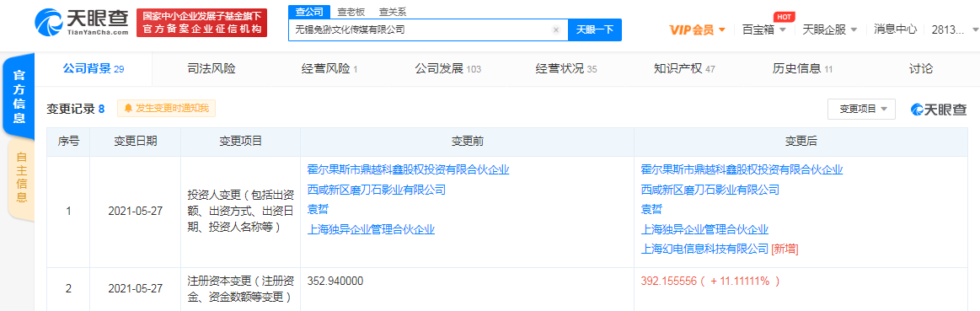Open 袁哲 link in 变更后 column
The height and width of the screenshot is (311, 980).
(651, 210)
